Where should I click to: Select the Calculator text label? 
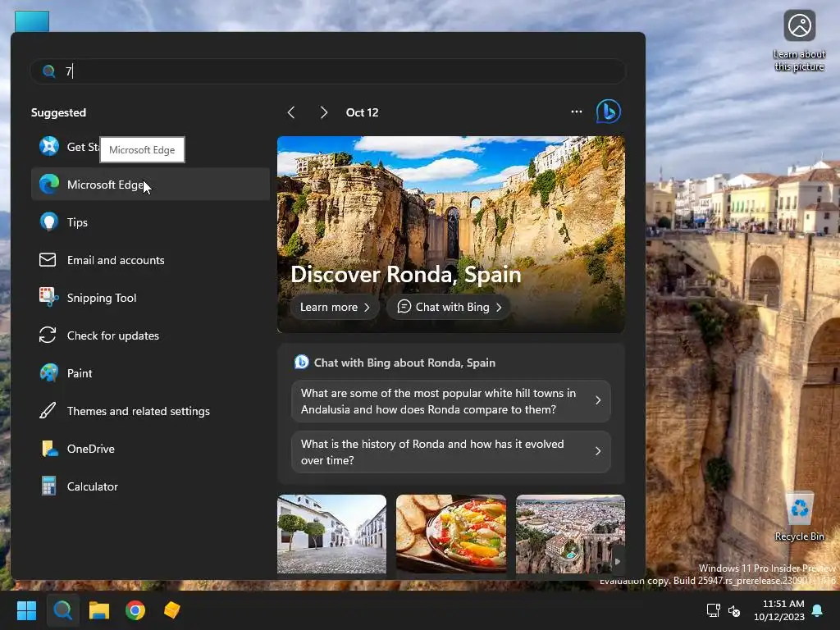point(92,486)
